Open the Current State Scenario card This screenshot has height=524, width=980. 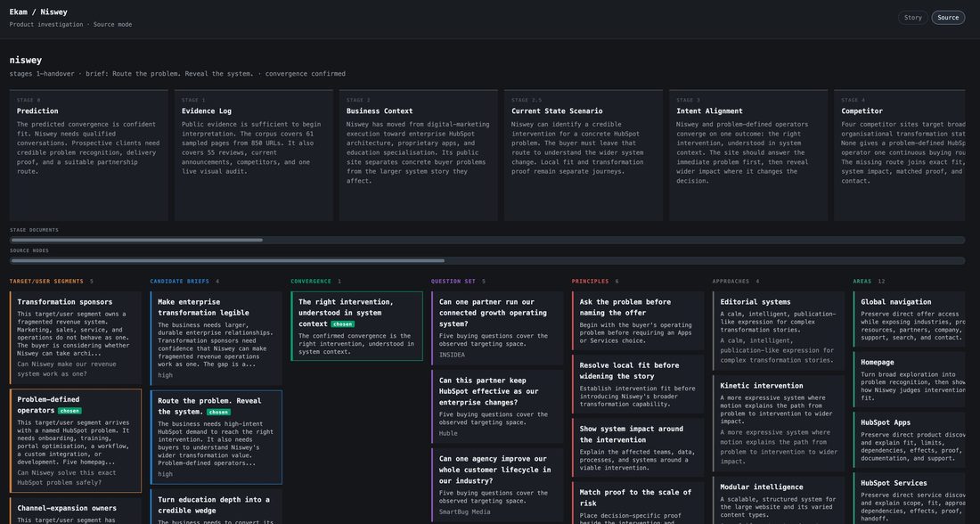pos(584,155)
